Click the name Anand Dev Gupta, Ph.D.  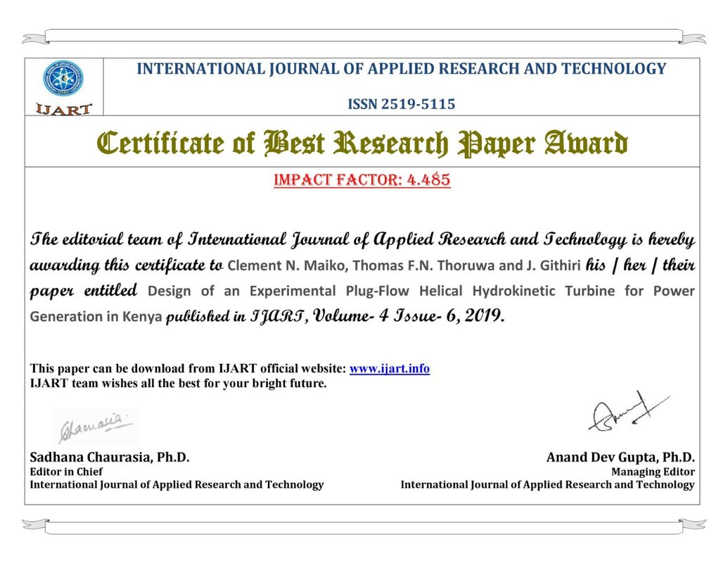click(x=620, y=457)
